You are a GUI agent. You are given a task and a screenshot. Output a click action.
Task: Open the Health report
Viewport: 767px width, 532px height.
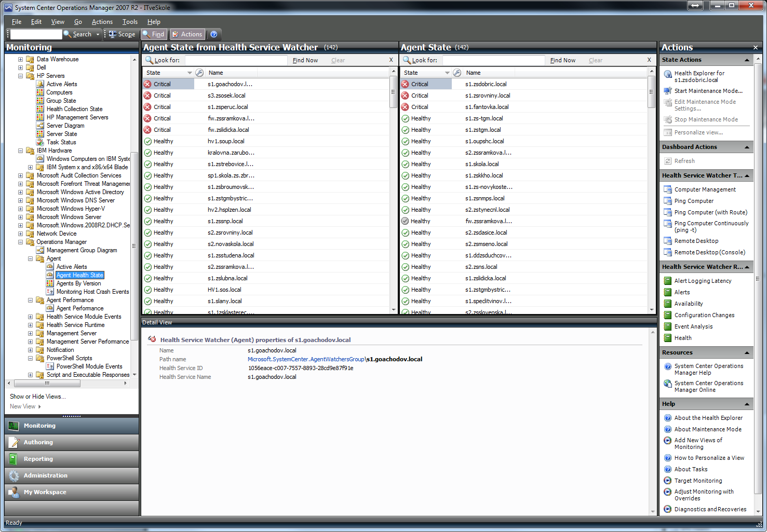tap(683, 338)
